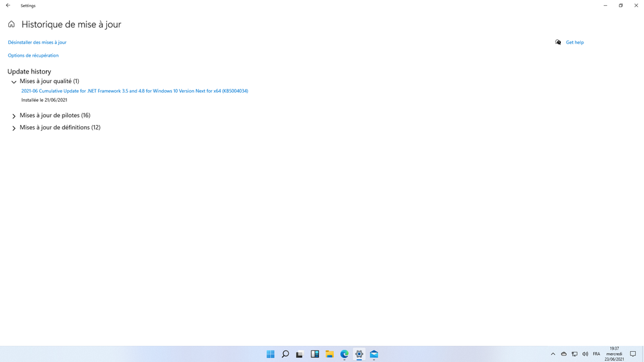Viewport: 644px width, 362px height.
Task: Restore down the Settings window
Action: [x=621, y=5]
